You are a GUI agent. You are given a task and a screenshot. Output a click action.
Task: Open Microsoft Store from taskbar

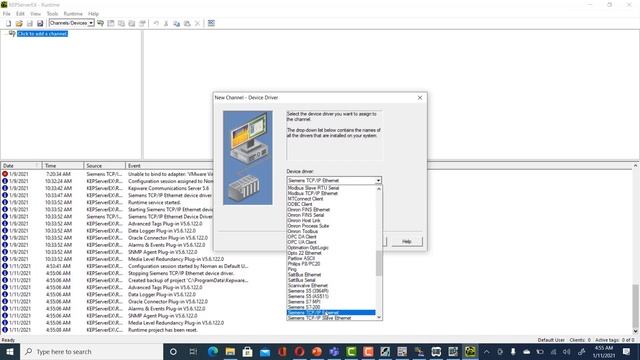(x=247, y=351)
